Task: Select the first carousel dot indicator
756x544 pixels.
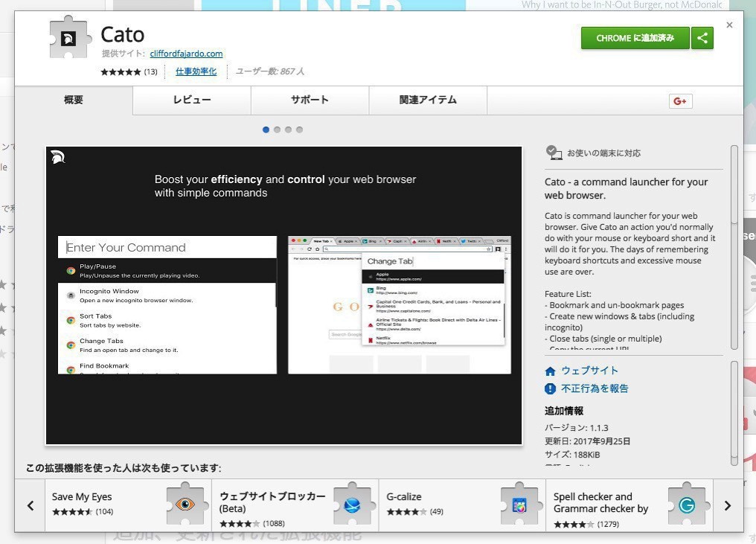Action: pyautogui.click(x=266, y=129)
